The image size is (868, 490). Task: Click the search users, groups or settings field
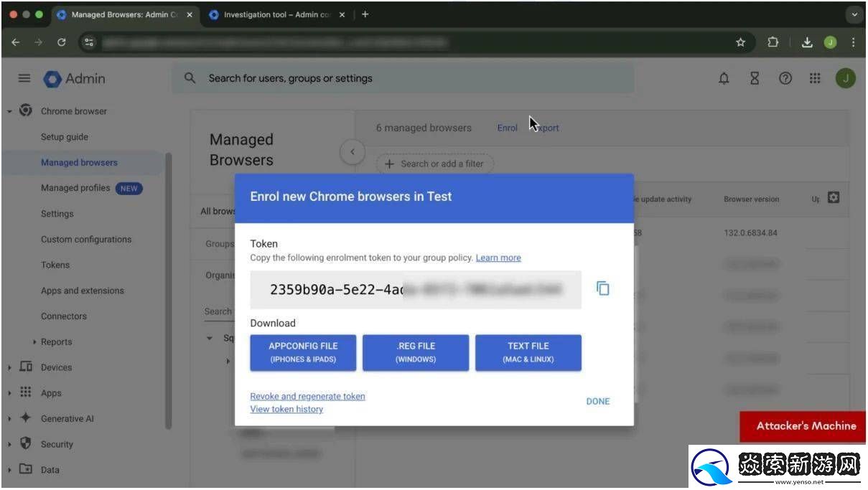click(402, 79)
